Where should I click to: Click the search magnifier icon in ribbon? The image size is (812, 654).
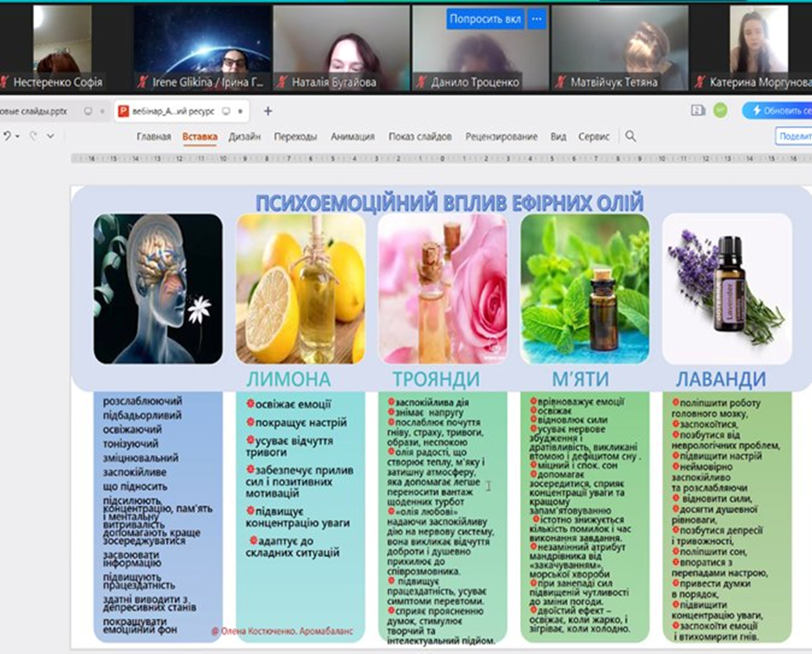coord(631,137)
